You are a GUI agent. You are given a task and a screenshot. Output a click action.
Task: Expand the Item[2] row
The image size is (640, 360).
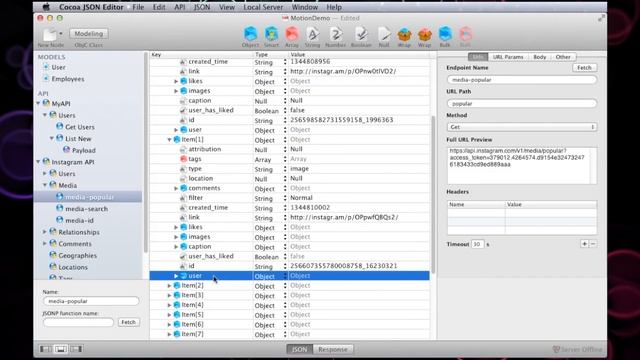pyautogui.click(x=169, y=286)
